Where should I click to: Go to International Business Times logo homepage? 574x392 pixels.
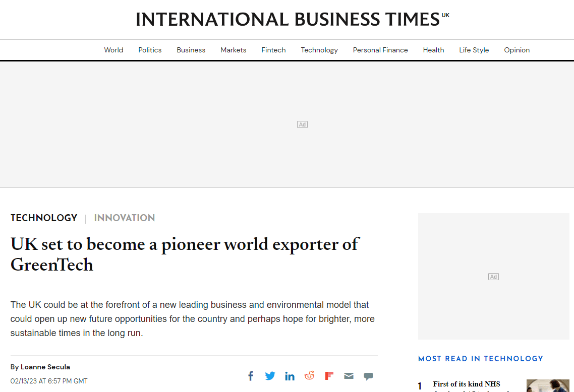292,19
